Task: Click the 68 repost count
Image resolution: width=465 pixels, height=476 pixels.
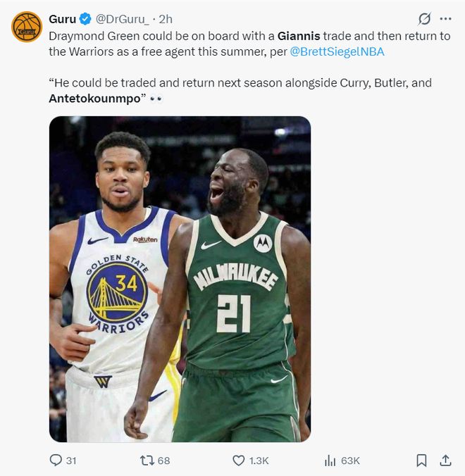Action: pyautogui.click(x=163, y=461)
